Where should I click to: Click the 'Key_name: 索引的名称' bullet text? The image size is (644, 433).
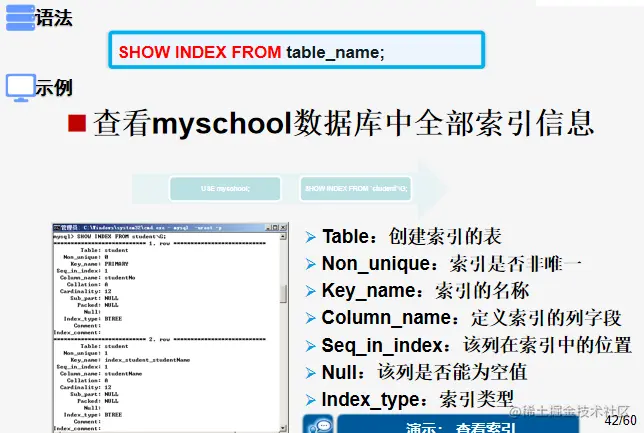click(426, 291)
